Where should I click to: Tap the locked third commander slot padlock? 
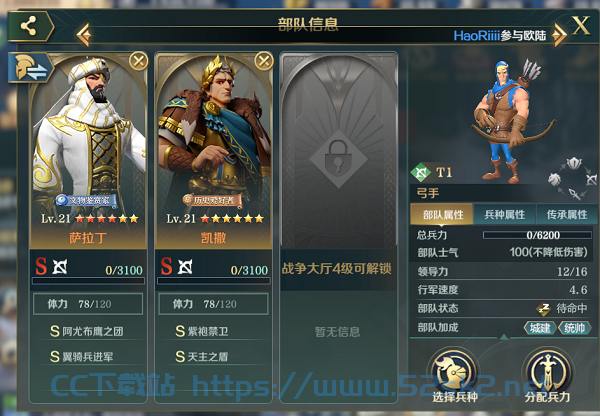pyautogui.click(x=338, y=158)
